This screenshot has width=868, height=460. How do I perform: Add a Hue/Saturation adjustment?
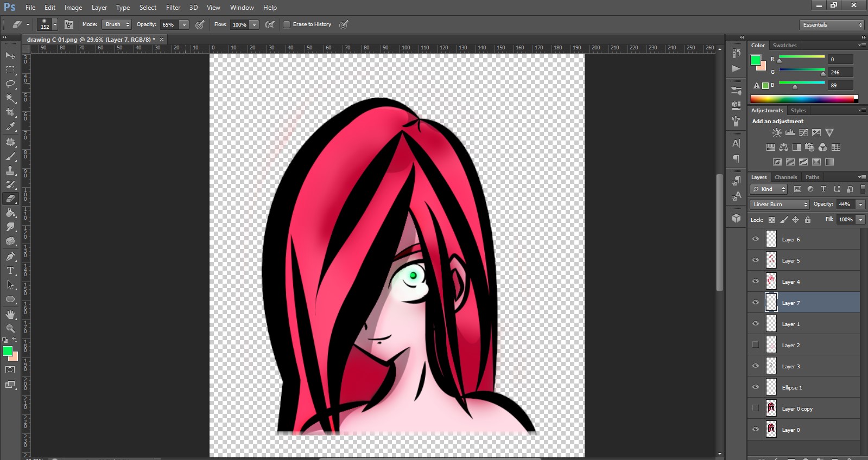pyautogui.click(x=770, y=148)
